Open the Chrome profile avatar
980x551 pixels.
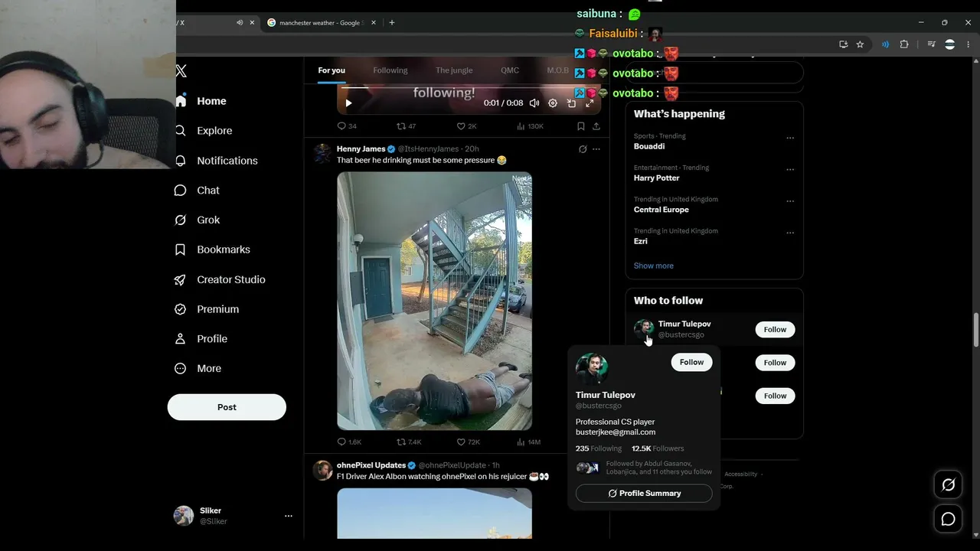point(949,44)
